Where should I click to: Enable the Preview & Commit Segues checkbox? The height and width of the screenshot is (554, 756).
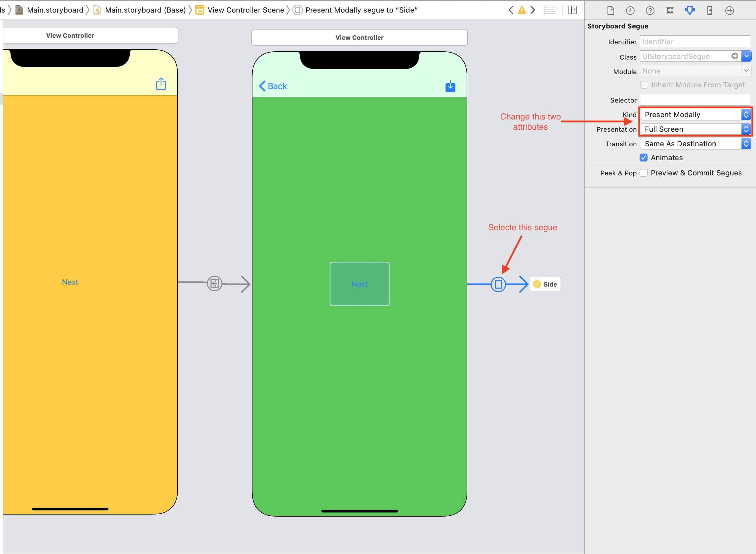pos(645,172)
